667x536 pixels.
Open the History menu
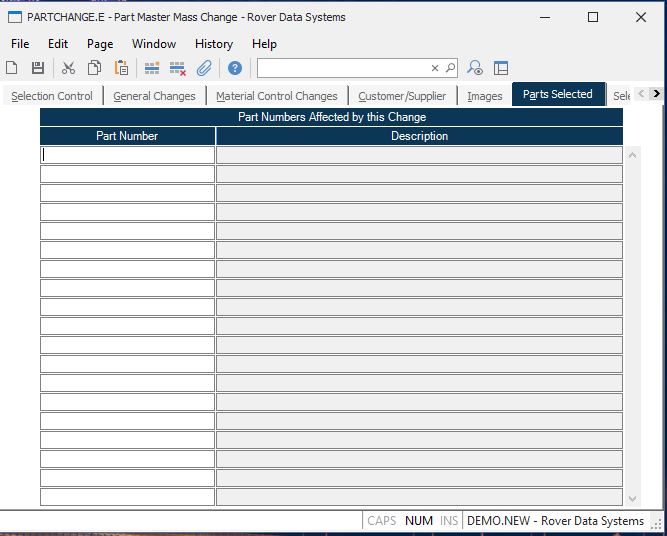pyautogui.click(x=213, y=44)
